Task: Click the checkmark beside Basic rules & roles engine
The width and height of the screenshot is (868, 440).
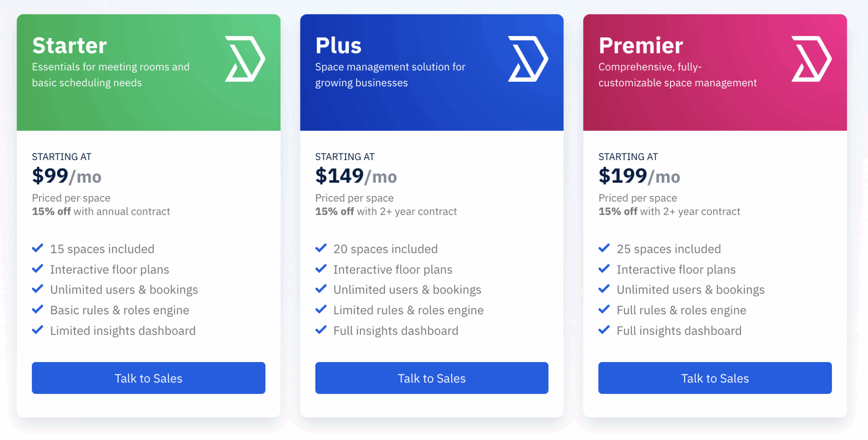Action: tap(38, 310)
